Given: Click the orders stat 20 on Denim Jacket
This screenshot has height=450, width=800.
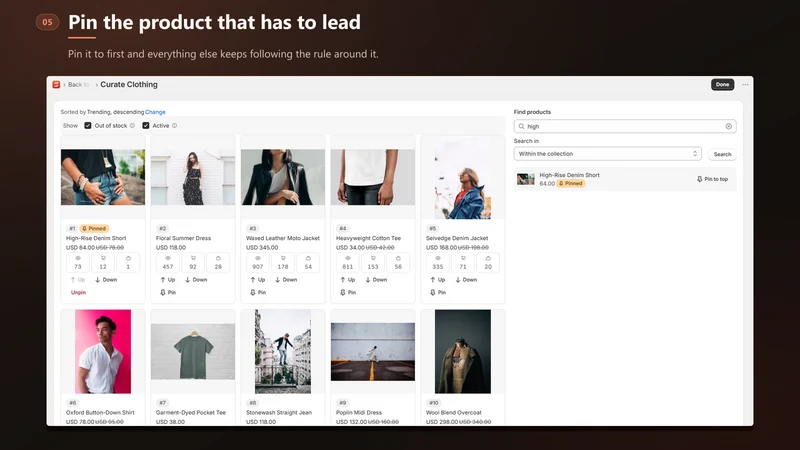Looking at the screenshot, I should point(488,263).
